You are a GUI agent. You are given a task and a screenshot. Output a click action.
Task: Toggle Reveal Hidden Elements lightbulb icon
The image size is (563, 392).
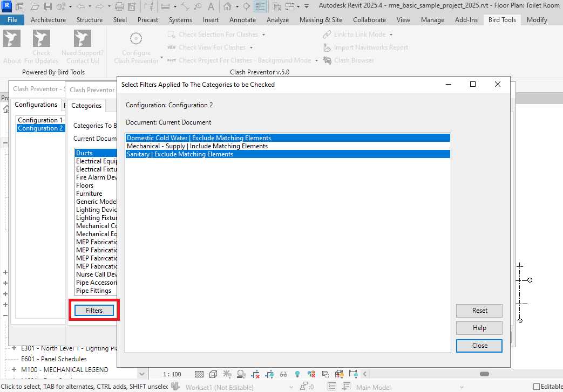pos(297,374)
